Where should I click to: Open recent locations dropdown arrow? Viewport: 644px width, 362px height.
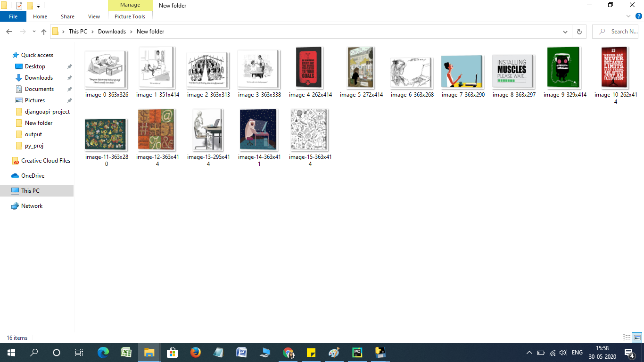tap(34, 32)
